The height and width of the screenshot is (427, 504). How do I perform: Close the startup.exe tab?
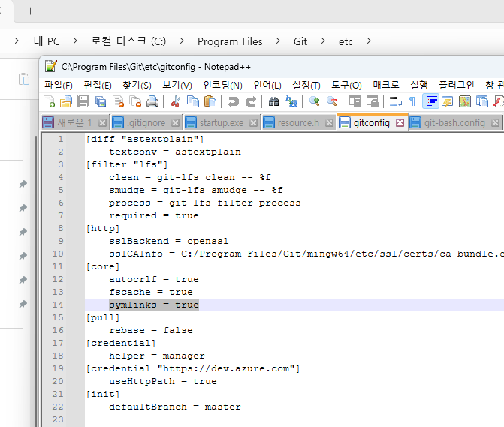click(x=254, y=122)
